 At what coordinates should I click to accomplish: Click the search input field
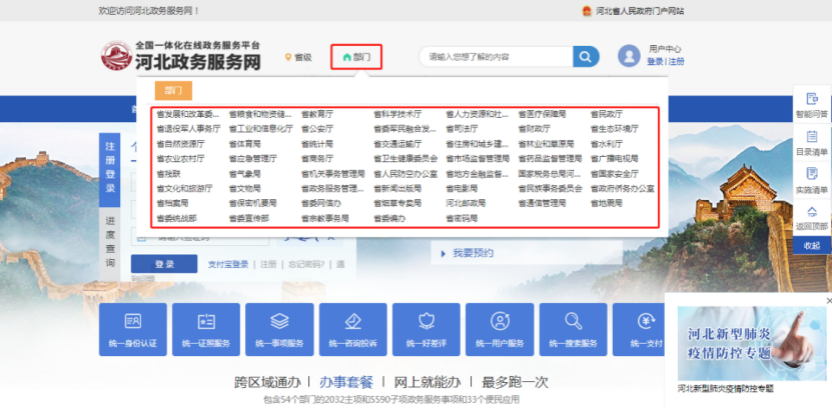[495, 57]
